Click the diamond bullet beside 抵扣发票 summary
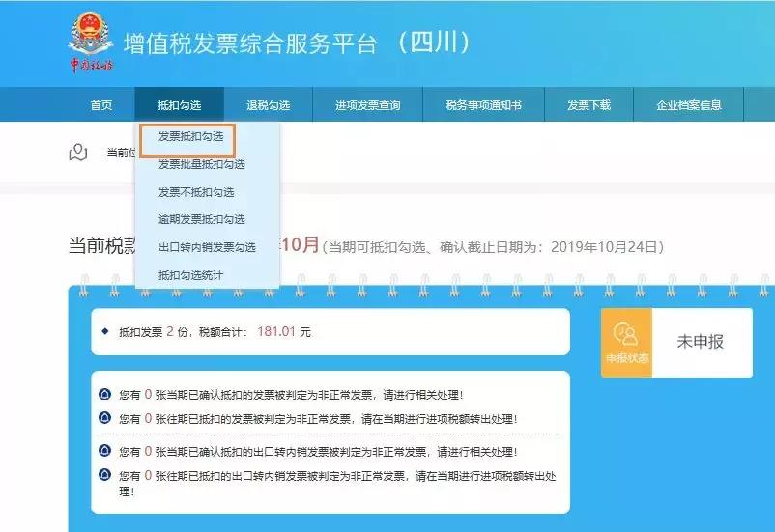Screen dimensions: 775x532 104,331
